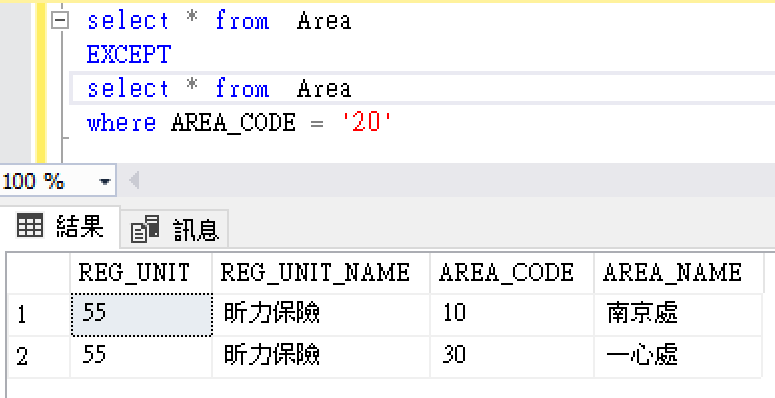Click the '20' string literal
Image resolution: width=775 pixels, height=398 pixels.
[367, 122]
